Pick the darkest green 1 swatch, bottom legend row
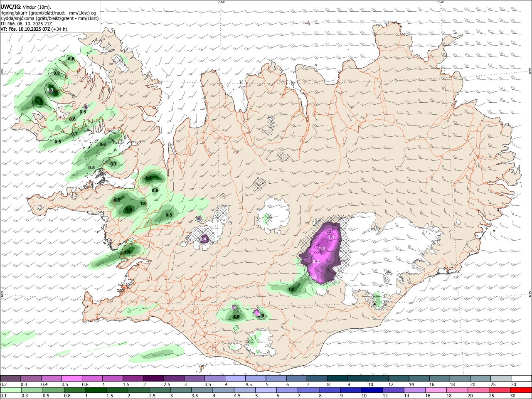Screen dimensions: 532x399 96,390
